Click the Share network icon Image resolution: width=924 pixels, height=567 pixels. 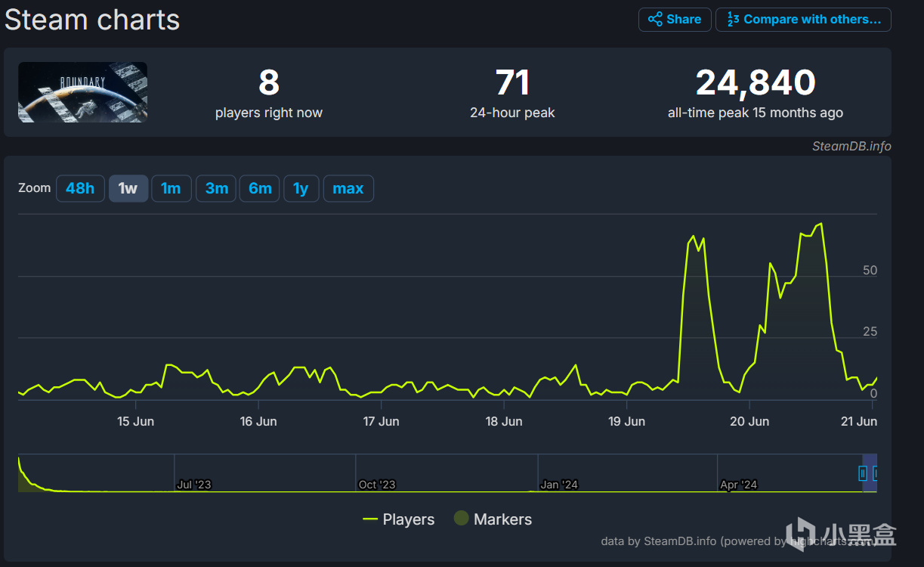(655, 20)
